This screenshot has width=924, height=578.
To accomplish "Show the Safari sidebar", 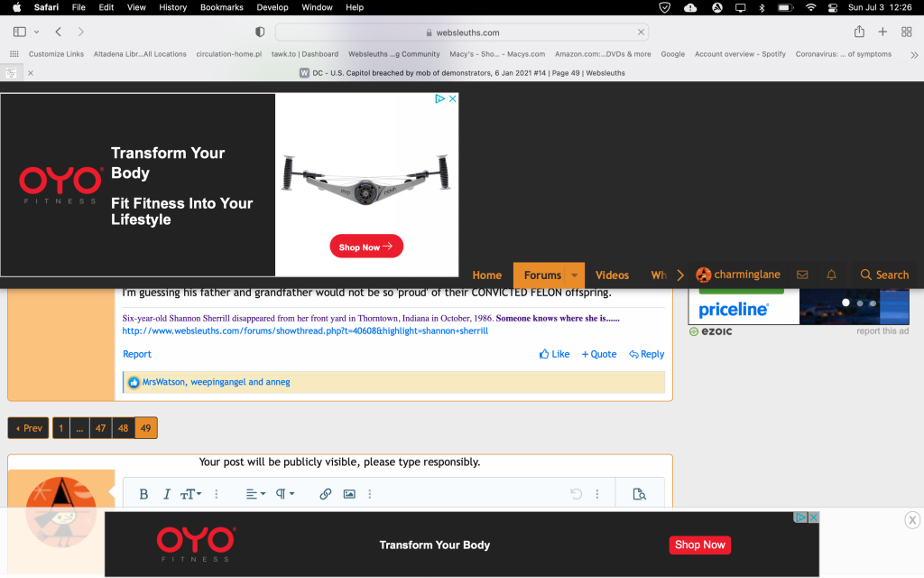I will [20, 32].
